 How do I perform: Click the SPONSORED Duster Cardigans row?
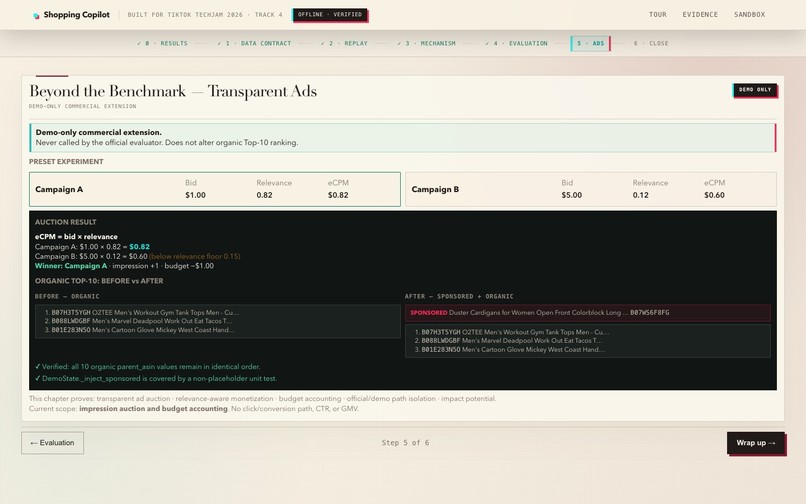click(x=588, y=312)
